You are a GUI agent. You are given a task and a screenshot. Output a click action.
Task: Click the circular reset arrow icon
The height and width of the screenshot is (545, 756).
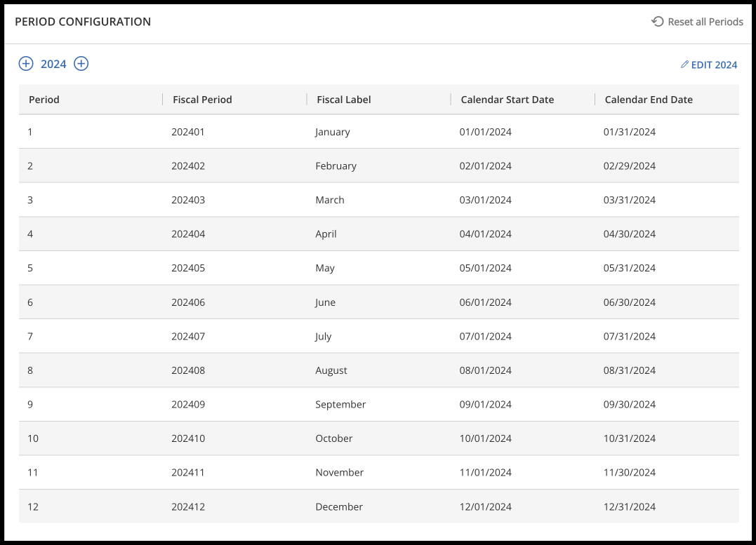(x=658, y=22)
